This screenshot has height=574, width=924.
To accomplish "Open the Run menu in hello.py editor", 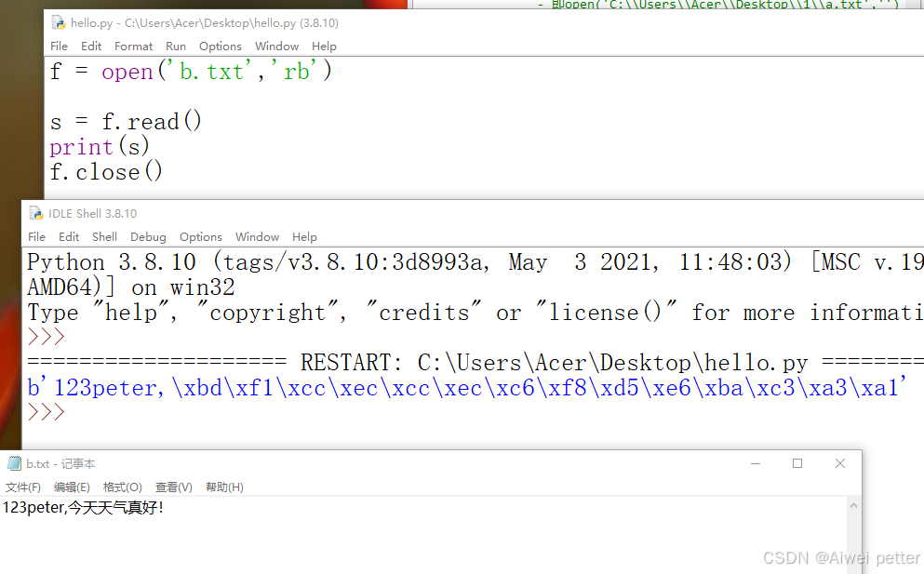I will pos(176,46).
